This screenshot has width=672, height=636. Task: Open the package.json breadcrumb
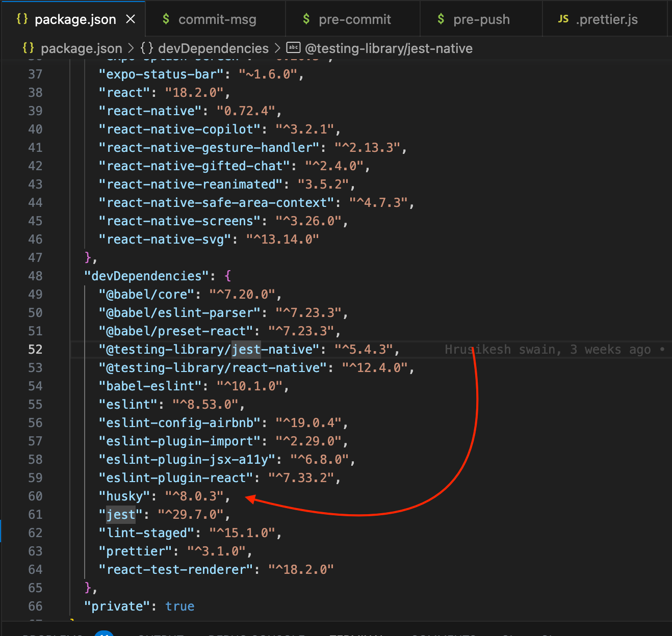[x=82, y=48]
